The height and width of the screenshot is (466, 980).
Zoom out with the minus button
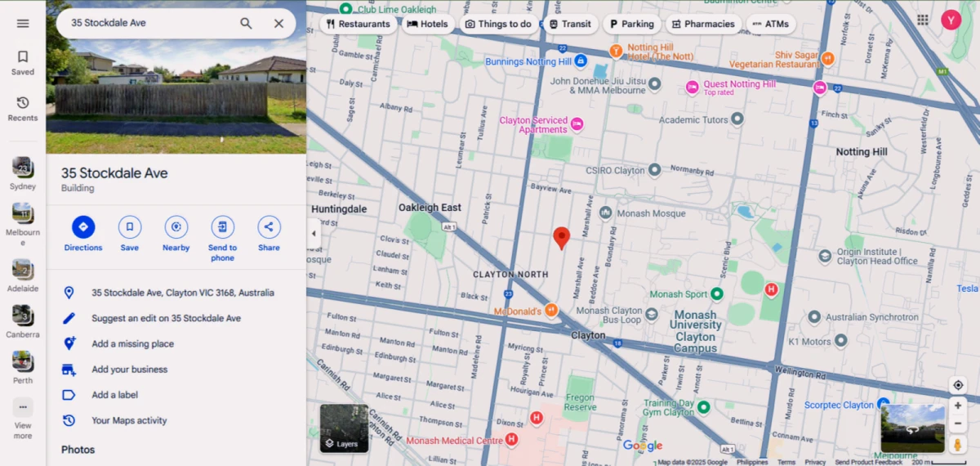pos(958,423)
